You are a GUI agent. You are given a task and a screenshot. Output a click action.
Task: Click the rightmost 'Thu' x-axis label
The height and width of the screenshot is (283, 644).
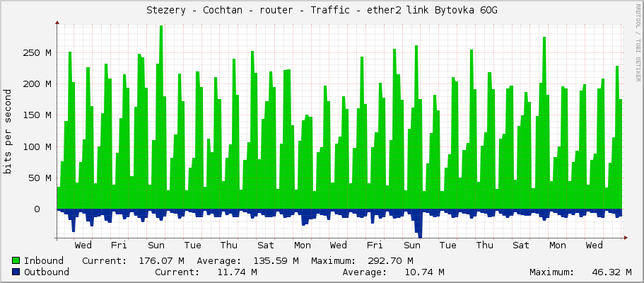(485, 246)
